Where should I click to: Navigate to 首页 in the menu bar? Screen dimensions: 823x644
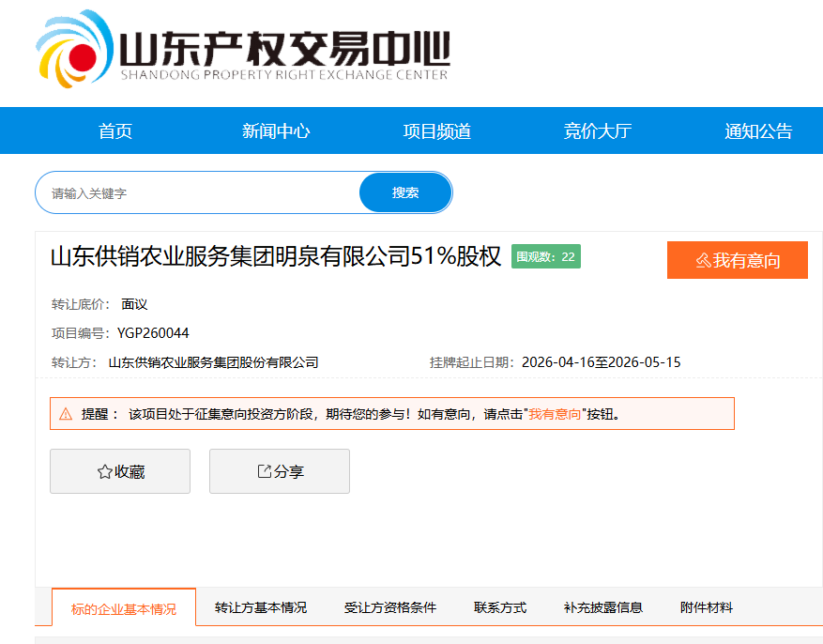coord(114,130)
